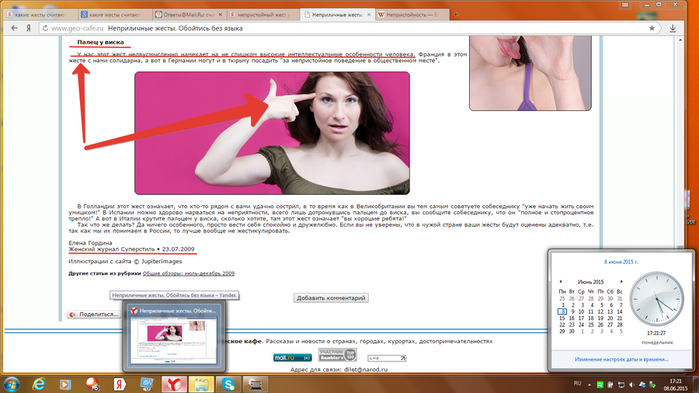Select June 17 in the calendar
Screen dimensions: 699x393
(581, 318)
